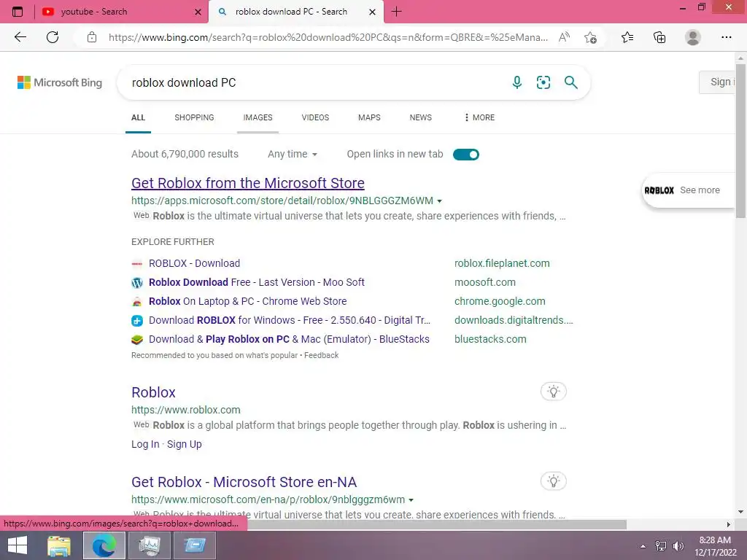Toggle Open links in new tab switch
747x560 pixels.
pos(466,155)
